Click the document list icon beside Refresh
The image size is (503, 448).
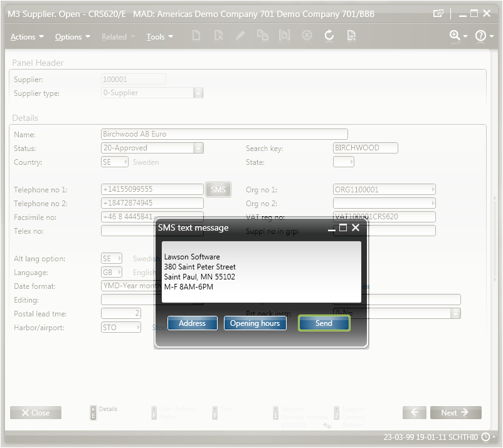[x=351, y=36]
